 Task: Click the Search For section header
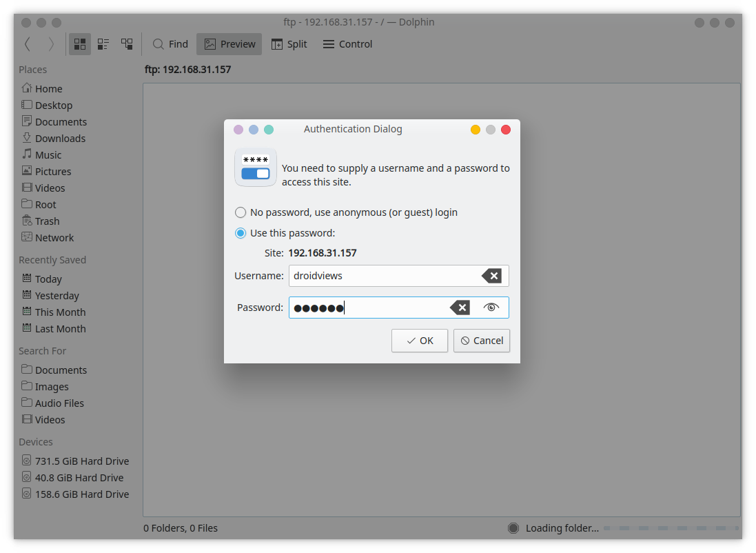pyautogui.click(x=43, y=351)
